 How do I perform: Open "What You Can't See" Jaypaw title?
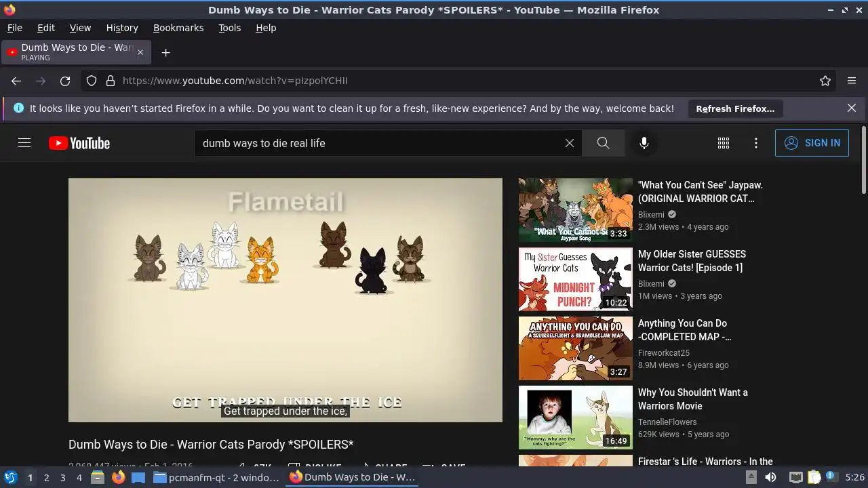click(x=701, y=192)
